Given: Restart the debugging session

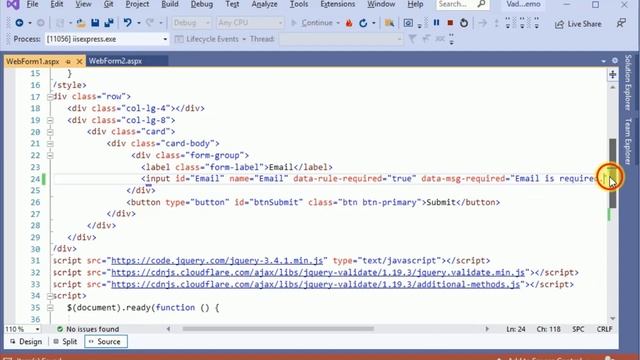Looking at the screenshot, I should pos(464,23).
